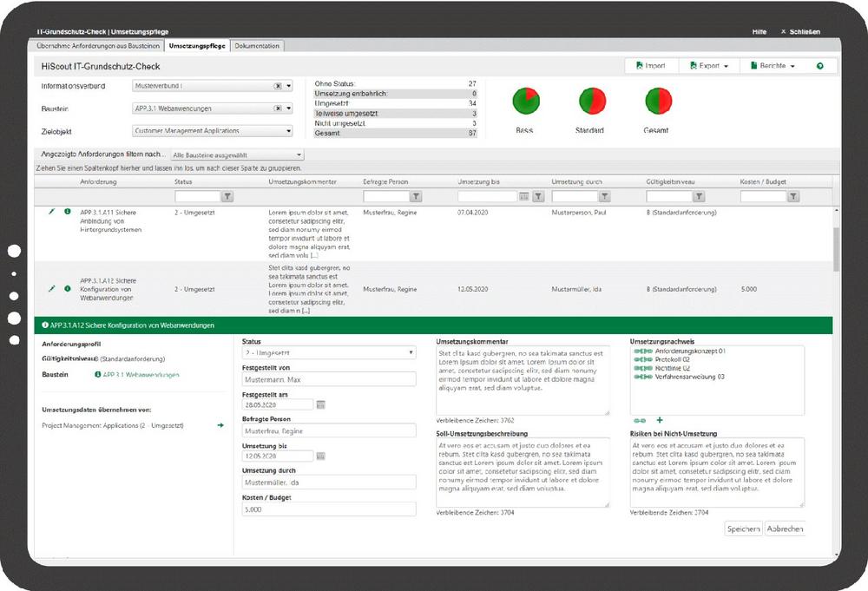Click filter icon for Kosten / Budget column
The width and height of the screenshot is (868, 591).
click(792, 197)
